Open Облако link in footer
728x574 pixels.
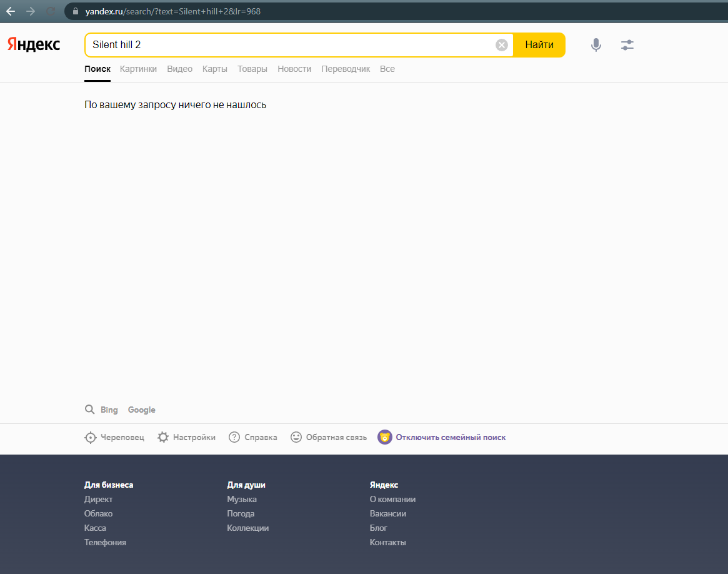99,513
